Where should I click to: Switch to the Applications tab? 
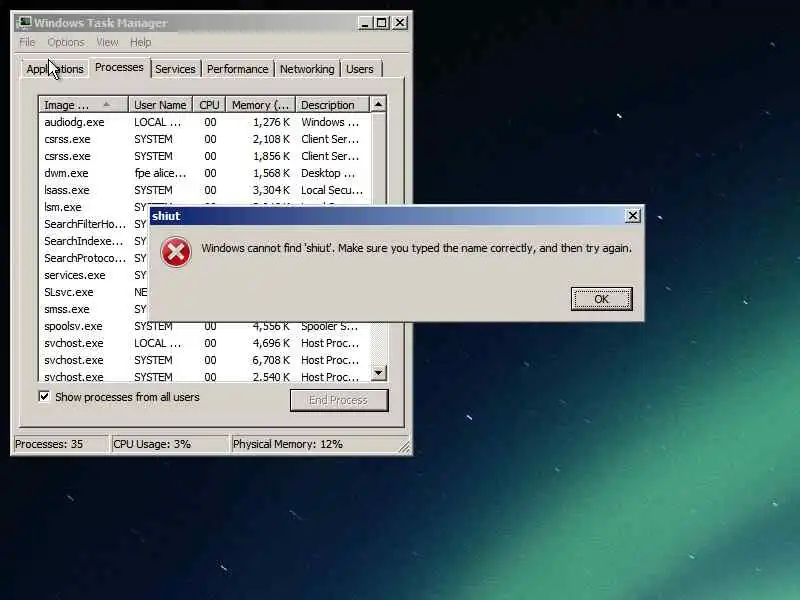[55, 69]
